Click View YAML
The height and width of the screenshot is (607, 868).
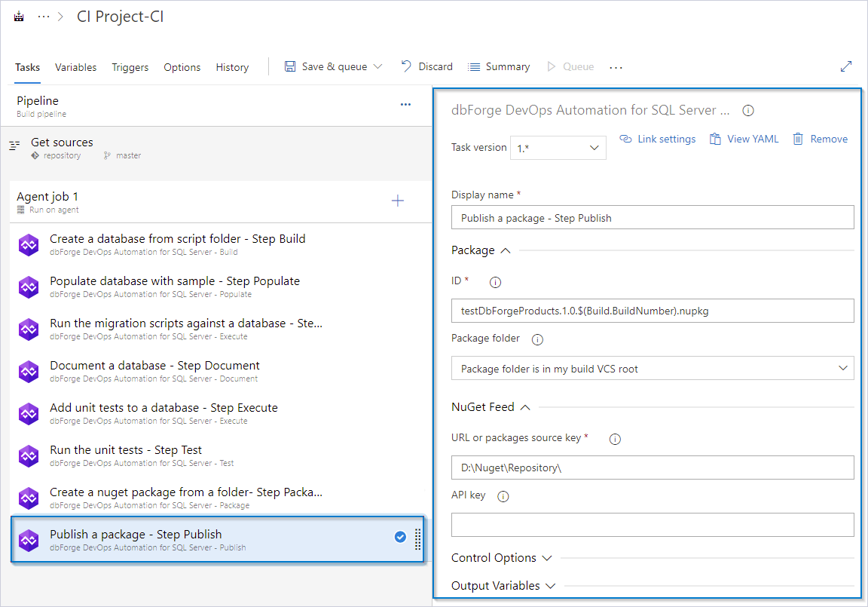click(x=744, y=139)
